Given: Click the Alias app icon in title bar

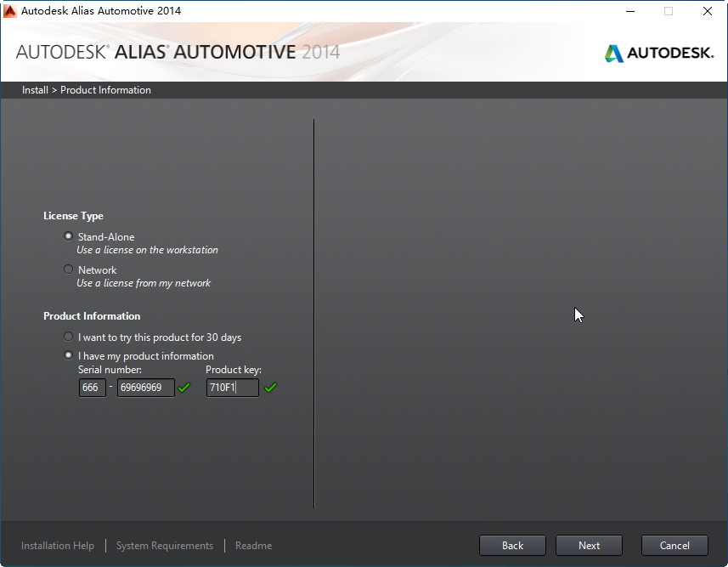Looking at the screenshot, I should (x=9, y=11).
